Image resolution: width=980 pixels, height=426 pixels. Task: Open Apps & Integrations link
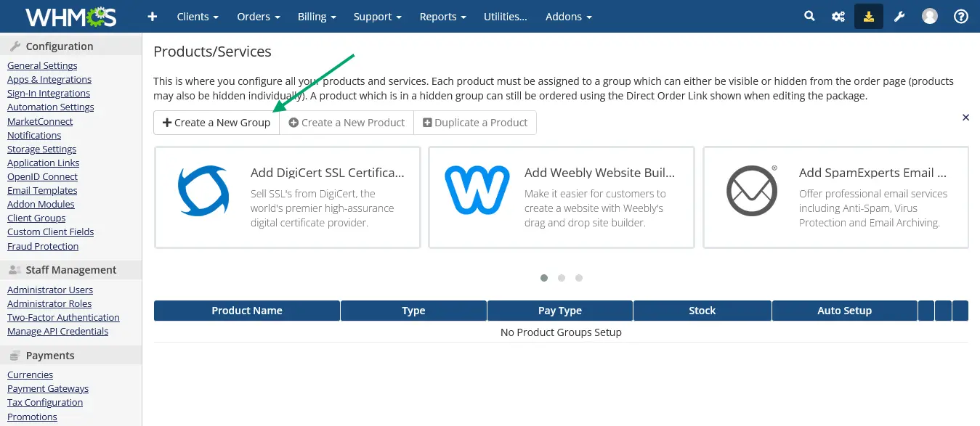[49, 80]
